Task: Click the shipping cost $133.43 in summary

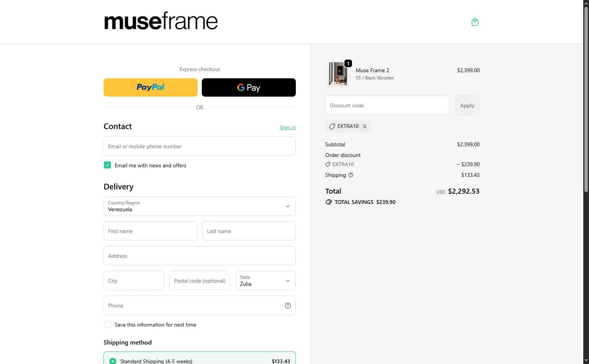Action: (470, 175)
